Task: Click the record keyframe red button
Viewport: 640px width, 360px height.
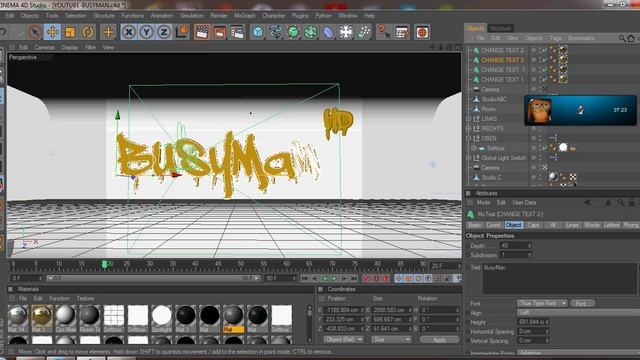Action: point(367,278)
